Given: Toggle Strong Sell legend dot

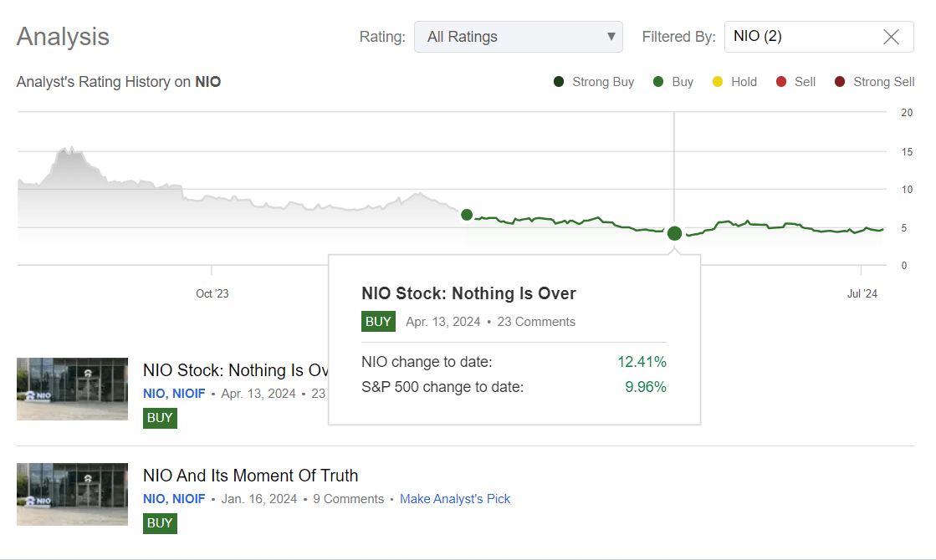Looking at the screenshot, I should click(x=839, y=82).
